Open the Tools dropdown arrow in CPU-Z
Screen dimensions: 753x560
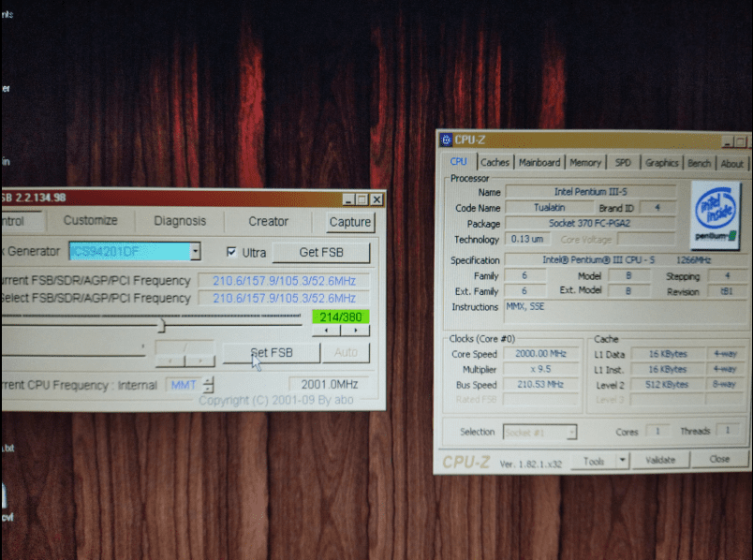[x=623, y=461]
